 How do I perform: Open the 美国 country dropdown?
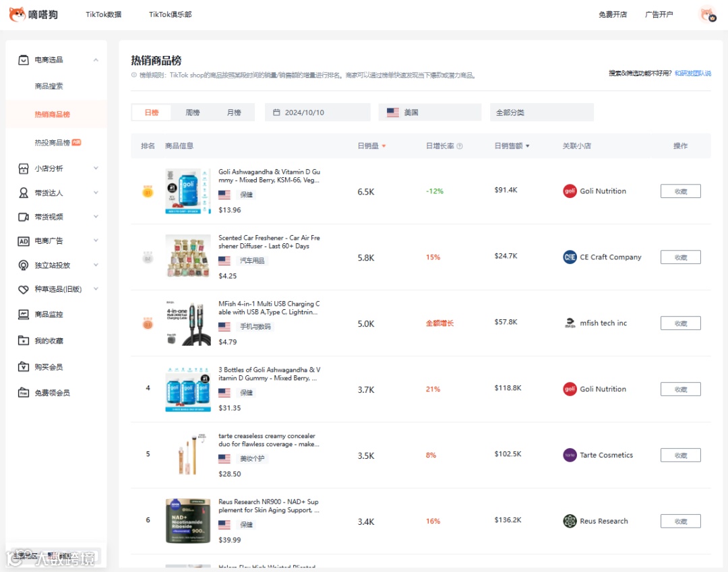point(430,113)
